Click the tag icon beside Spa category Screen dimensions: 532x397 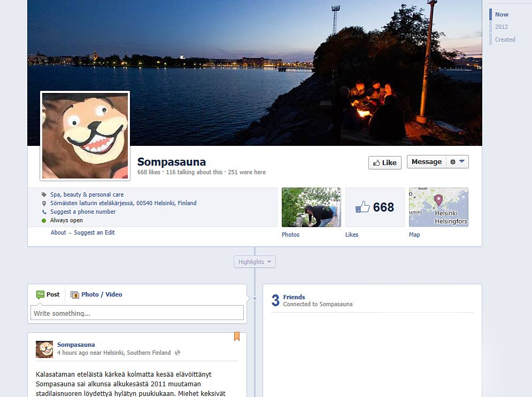[44, 194]
